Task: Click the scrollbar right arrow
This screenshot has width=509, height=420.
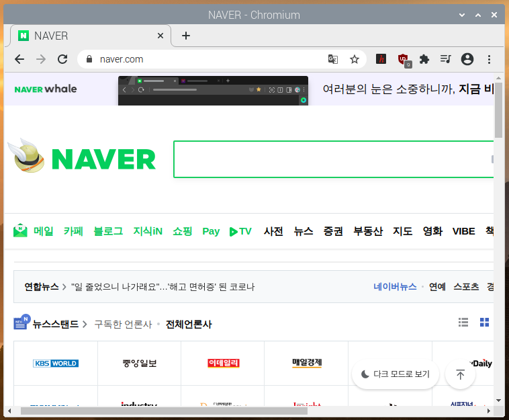Action: coord(489,411)
